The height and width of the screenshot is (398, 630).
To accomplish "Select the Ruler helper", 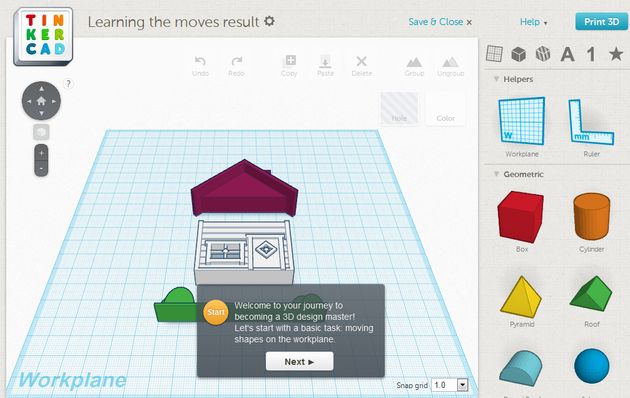I will [x=591, y=122].
